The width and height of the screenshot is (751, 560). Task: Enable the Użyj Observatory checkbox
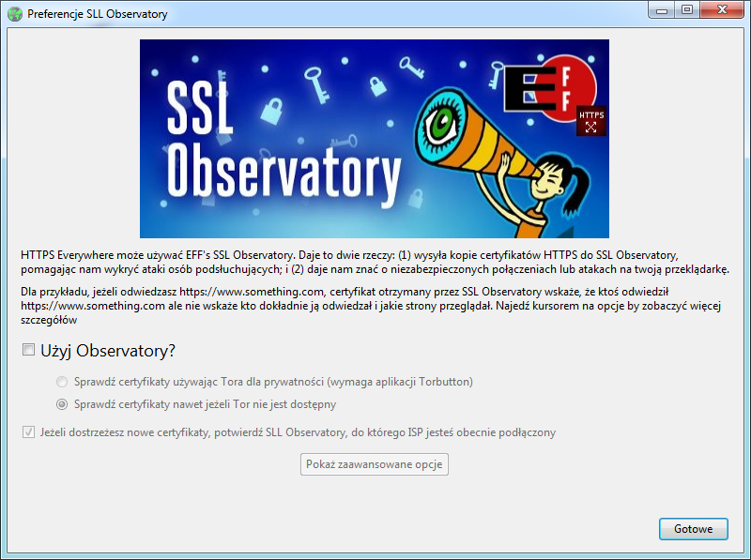[x=28, y=351]
